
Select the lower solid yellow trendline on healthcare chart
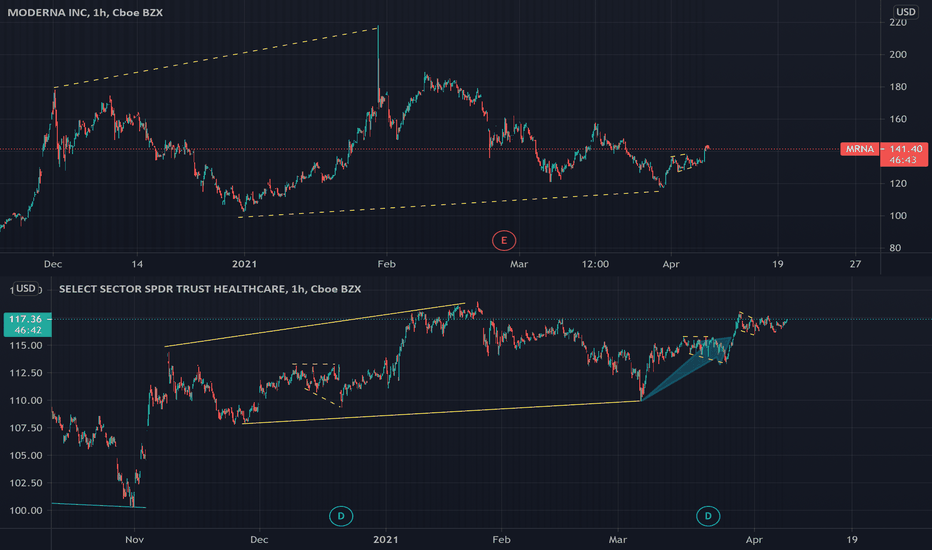click(442, 412)
